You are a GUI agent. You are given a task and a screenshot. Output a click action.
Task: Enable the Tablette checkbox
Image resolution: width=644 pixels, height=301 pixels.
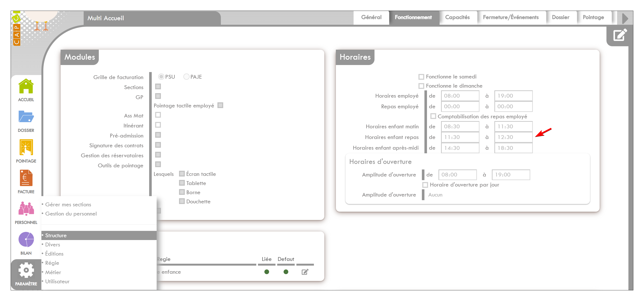[182, 183]
